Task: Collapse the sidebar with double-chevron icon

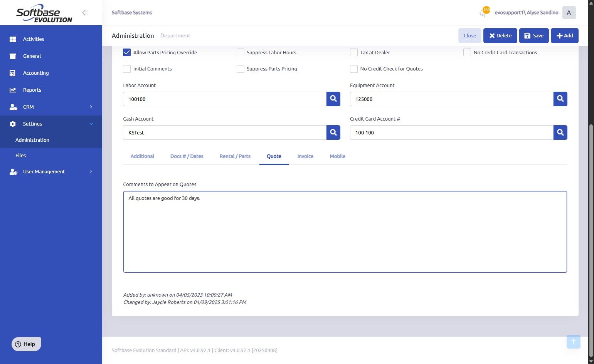Action: (x=85, y=13)
